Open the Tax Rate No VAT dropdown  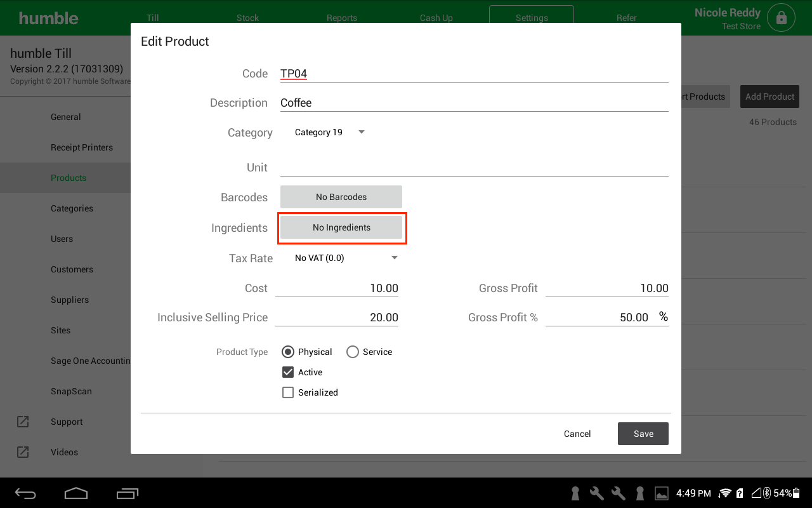pyautogui.click(x=346, y=258)
